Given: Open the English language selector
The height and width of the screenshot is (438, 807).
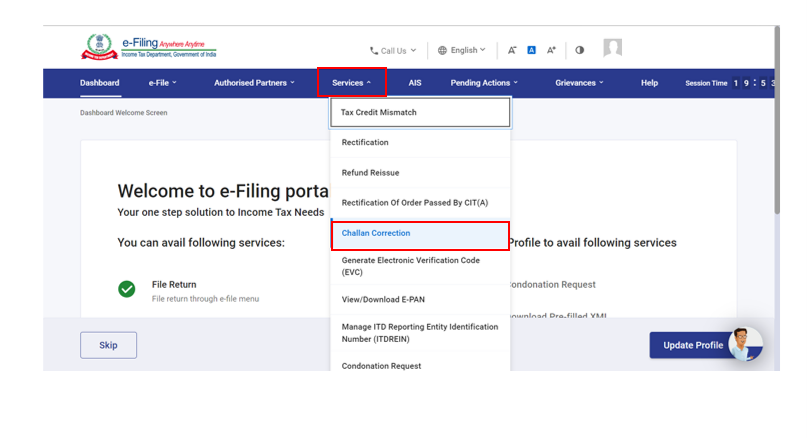Looking at the screenshot, I should tap(462, 50).
